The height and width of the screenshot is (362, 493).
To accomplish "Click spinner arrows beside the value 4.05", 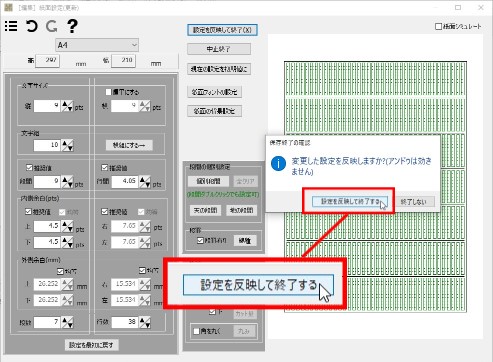I will [x=145, y=182].
